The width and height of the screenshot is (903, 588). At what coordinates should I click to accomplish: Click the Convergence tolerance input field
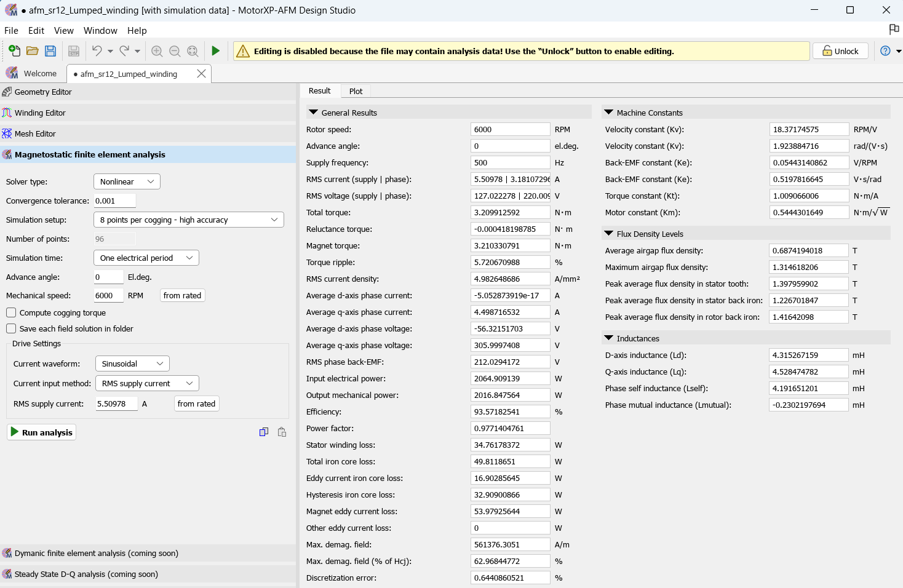pyautogui.click(x=114, y=201)
